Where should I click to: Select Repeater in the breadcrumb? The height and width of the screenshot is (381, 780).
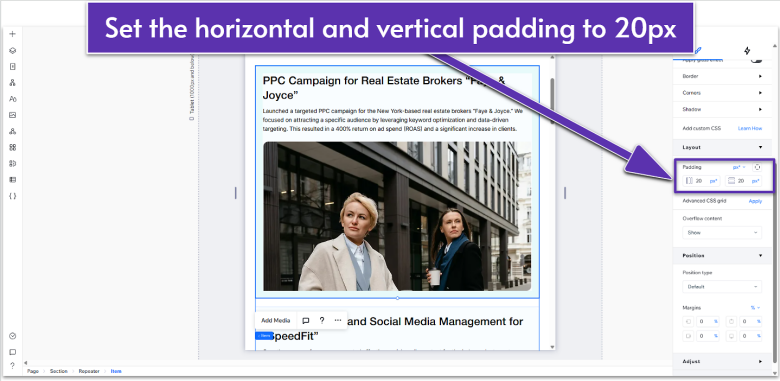[89, 371]
